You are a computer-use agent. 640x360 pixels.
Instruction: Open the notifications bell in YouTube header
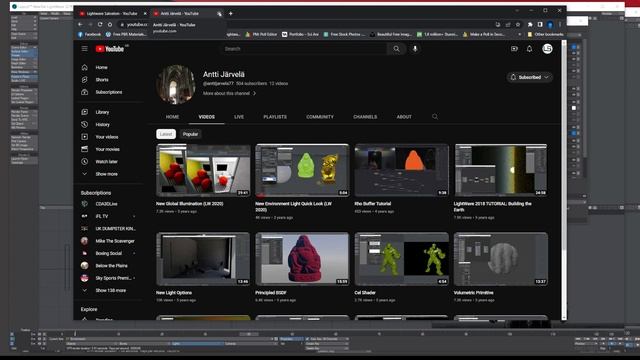529,49
